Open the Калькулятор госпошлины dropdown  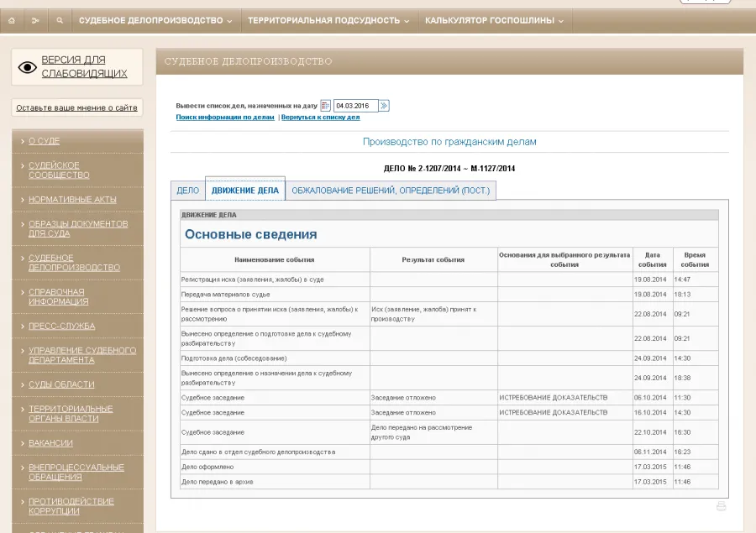(494, 21)
